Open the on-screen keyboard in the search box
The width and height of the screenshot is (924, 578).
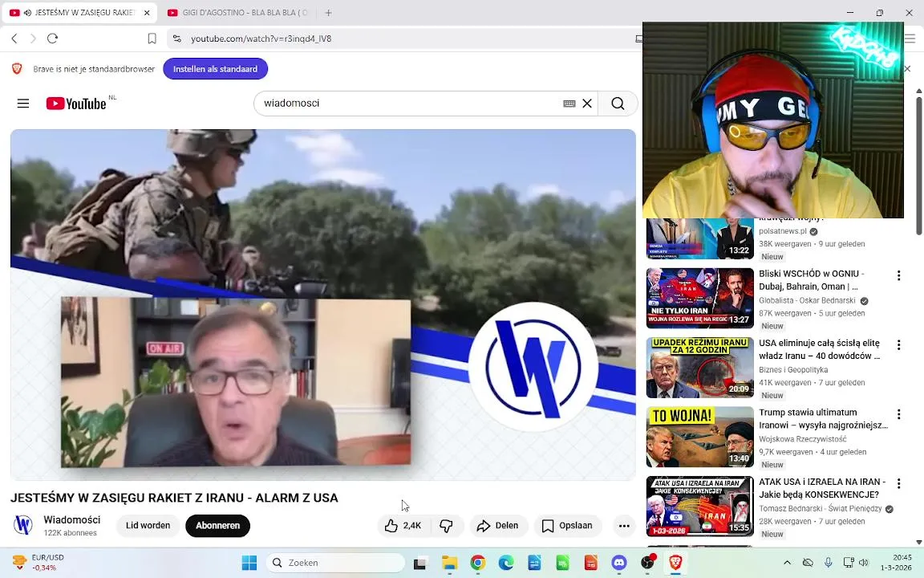[569, 104]
